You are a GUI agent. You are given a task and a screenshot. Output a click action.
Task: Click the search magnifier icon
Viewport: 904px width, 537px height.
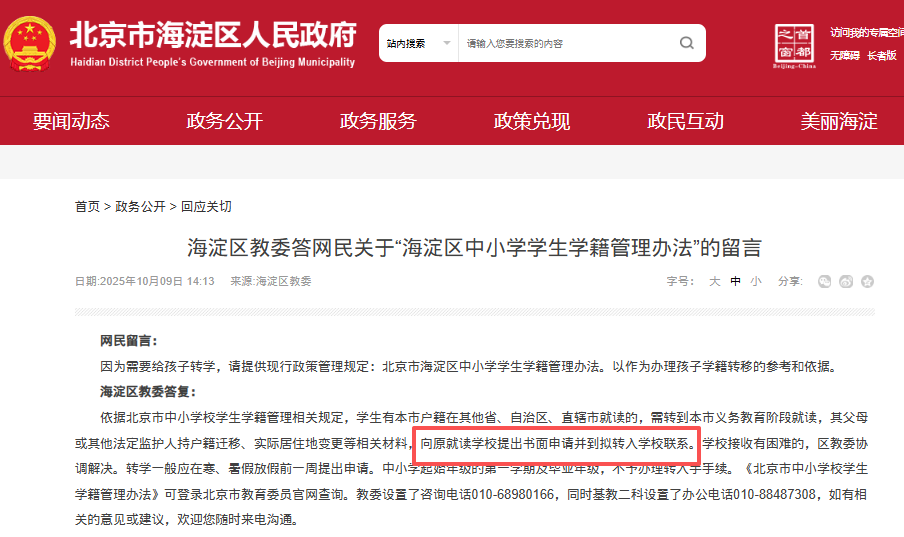(686, 43)
